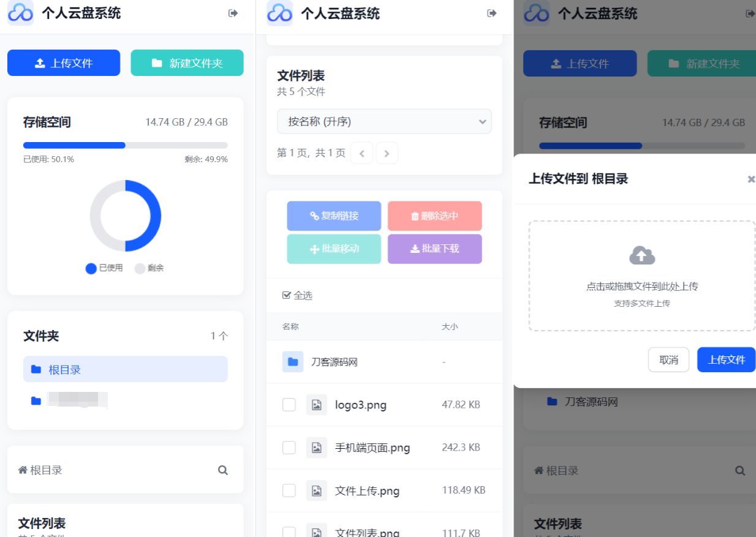756x537 pixels.
Task: Sort files by clicking the 名称 column header
Action: click(x=289, y=326)
